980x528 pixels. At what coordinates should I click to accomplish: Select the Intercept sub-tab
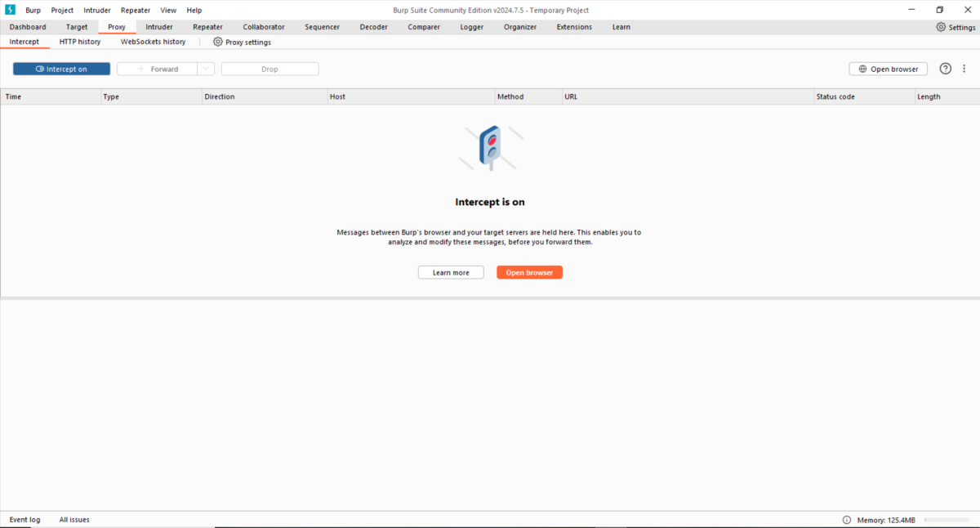coord(24,42)
